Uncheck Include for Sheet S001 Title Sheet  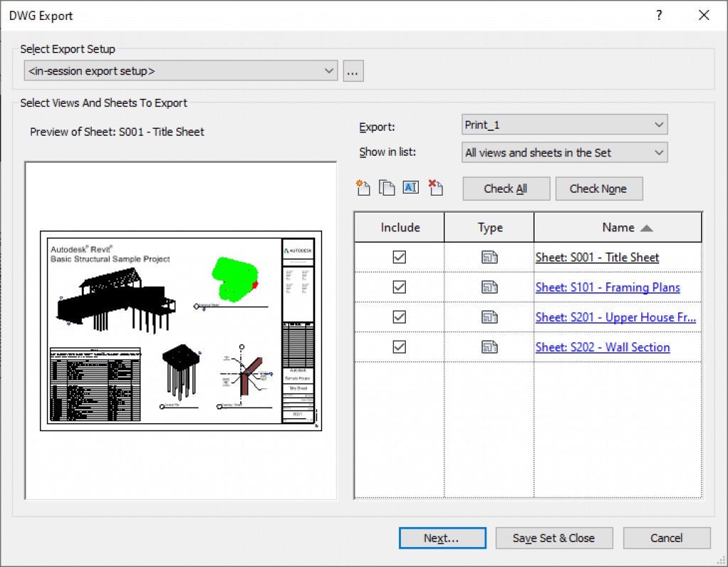(400, 257)
